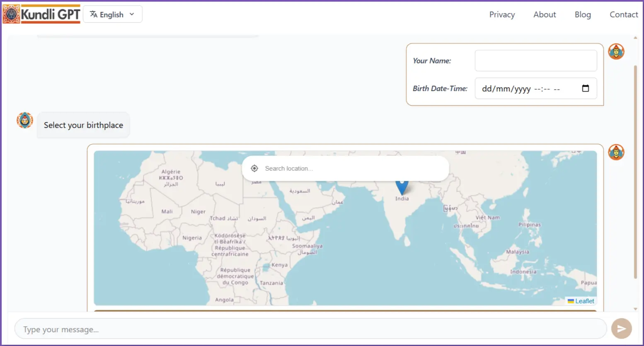The width and height of the screenshot is (644, 346).
Task: Click the translate icon in the language selector
Action: coord(94,15)
